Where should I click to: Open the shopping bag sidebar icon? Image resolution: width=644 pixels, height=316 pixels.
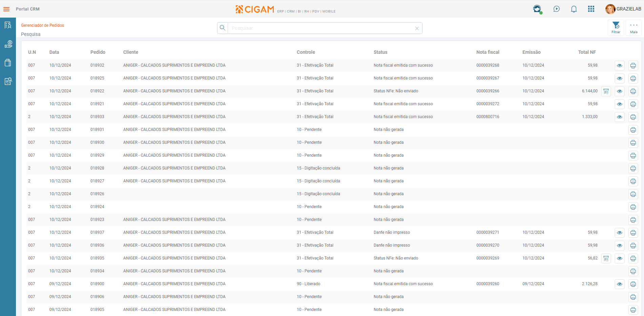(x=8, y=63)
